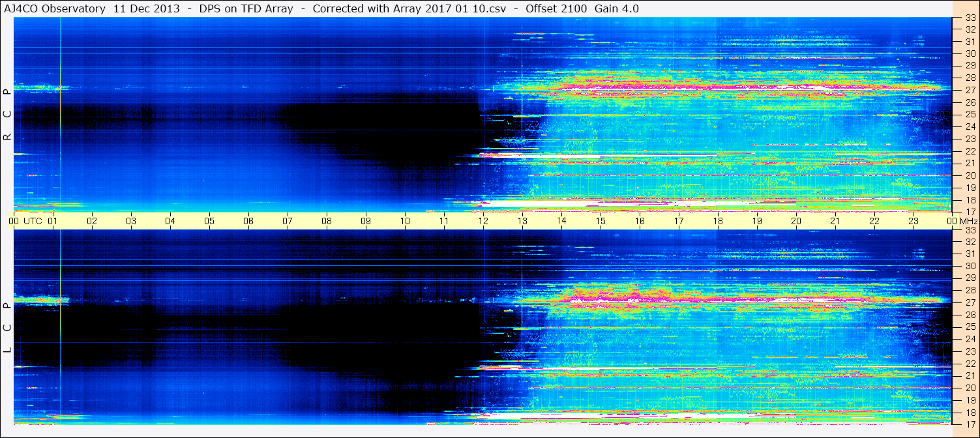Click 30 MHz on the RCP frequency scale
Image resolution: width=980 pixels, height=438 pixels.
(970, 53)
